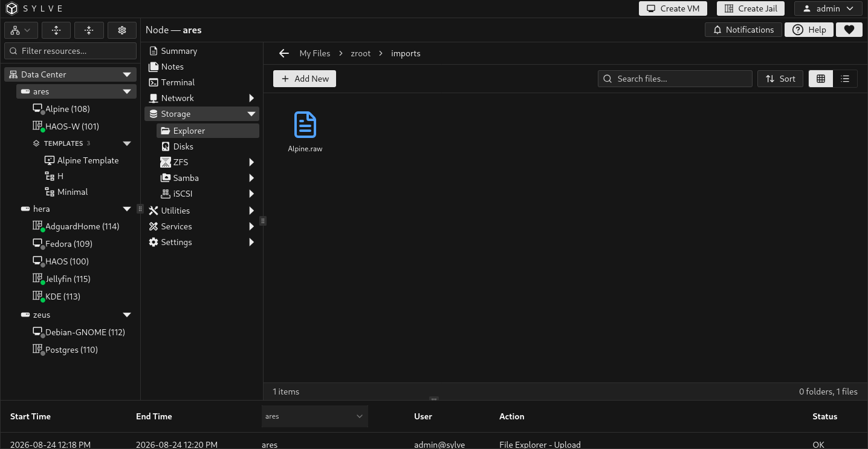Click the sidebar resize handle
This screenshot has height=449, width=868.
click(140, 209)
